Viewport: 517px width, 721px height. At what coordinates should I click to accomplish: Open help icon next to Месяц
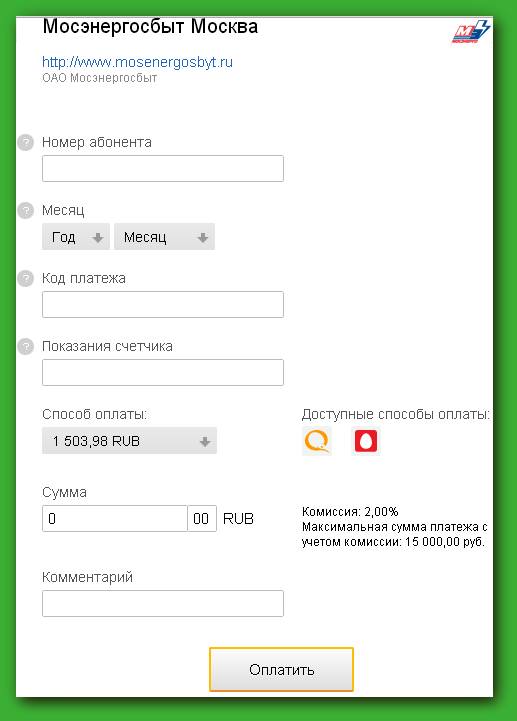(26, 211)
